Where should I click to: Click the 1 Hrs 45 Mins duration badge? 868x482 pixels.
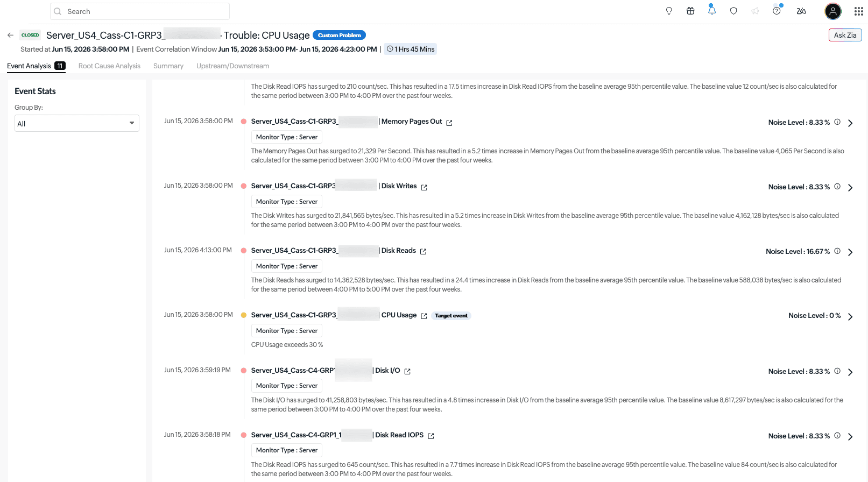411,49
